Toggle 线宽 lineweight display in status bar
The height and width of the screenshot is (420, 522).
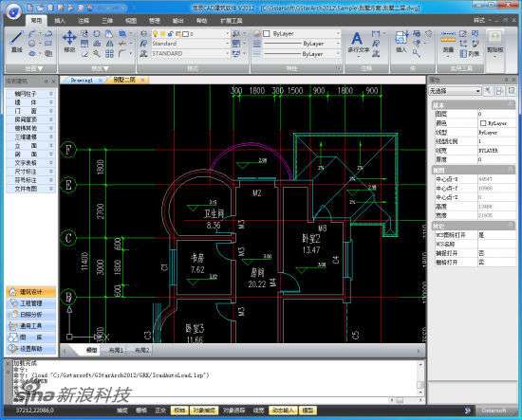[x=258, y=411]
